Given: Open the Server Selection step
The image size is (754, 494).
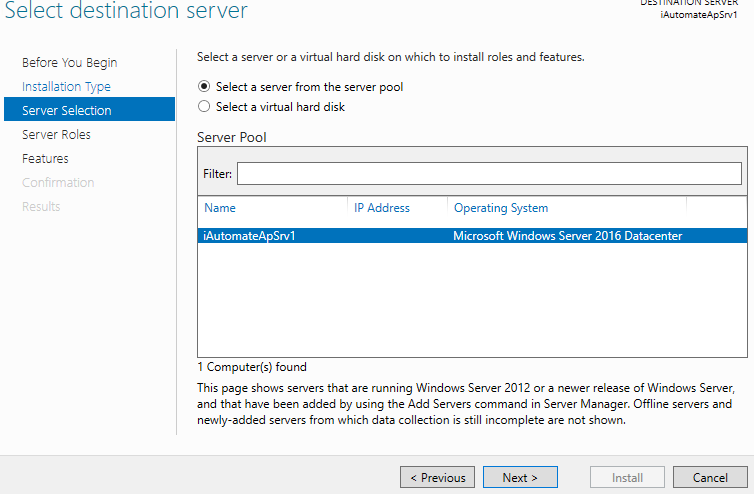Looking at the screenshot, I should click(67, 110).
